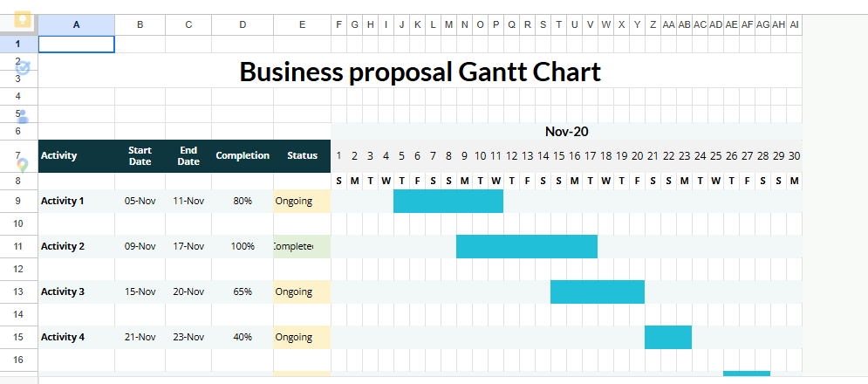Click Activity 1 blue Gantt bar
Image resolution: width=868 pixels, height=384 pixels.
448,201
